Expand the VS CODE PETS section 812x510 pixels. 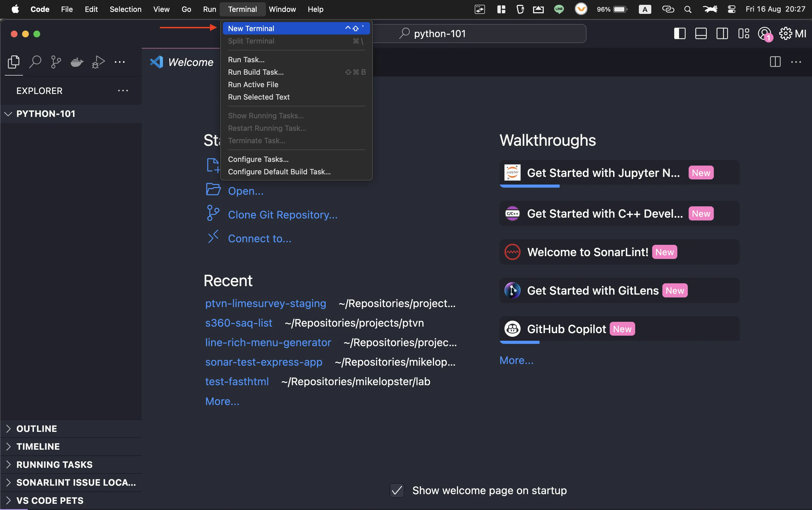coord(71,501)
